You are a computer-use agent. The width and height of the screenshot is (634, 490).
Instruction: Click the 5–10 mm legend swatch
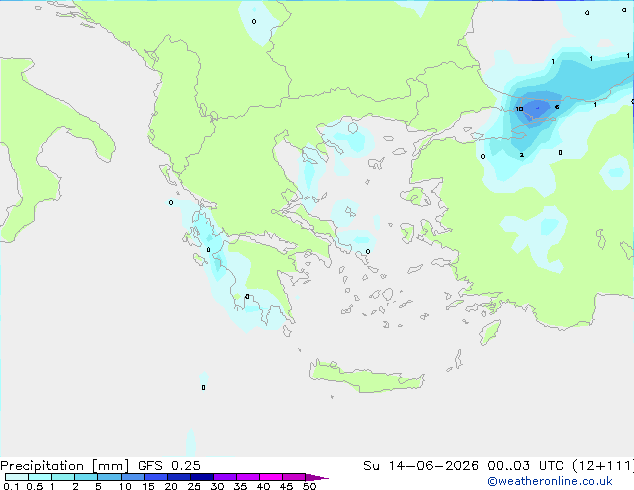[x=109, y=477]
